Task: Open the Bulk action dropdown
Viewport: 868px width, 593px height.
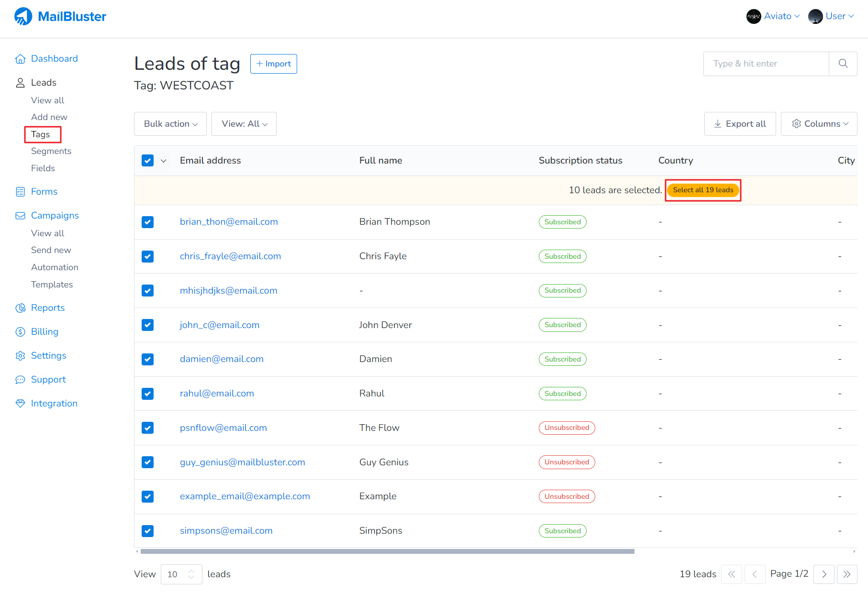Action: tap(170, 124)
